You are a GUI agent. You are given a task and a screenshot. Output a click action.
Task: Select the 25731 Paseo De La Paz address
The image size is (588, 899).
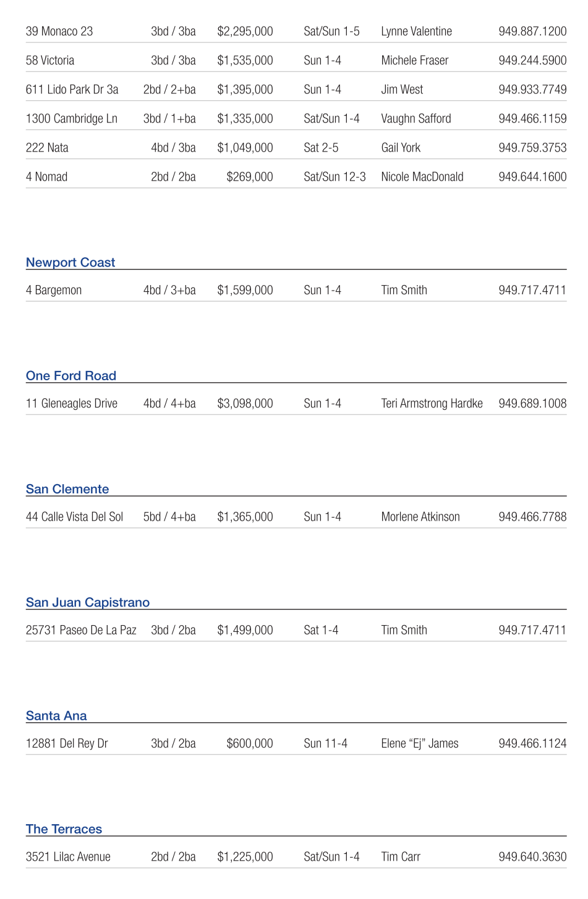[x=81, y=631]
